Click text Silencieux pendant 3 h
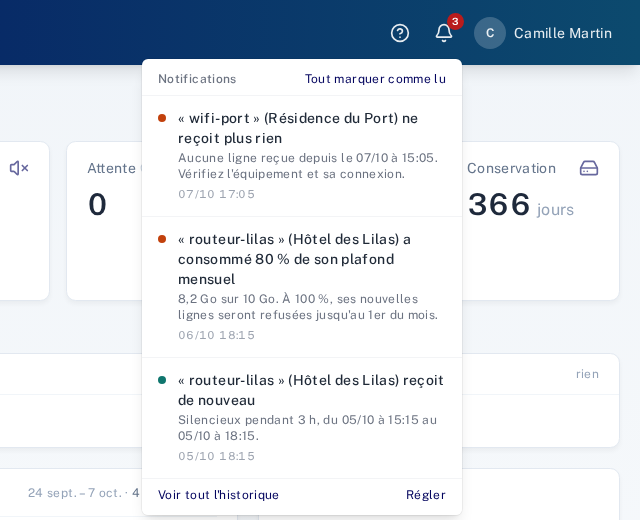The image size is (640, 520). click(x=248, y=420)
